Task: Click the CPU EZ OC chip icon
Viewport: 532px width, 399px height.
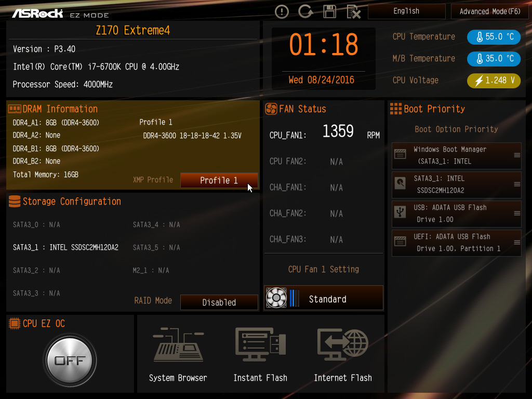Action: coord(15,323)
